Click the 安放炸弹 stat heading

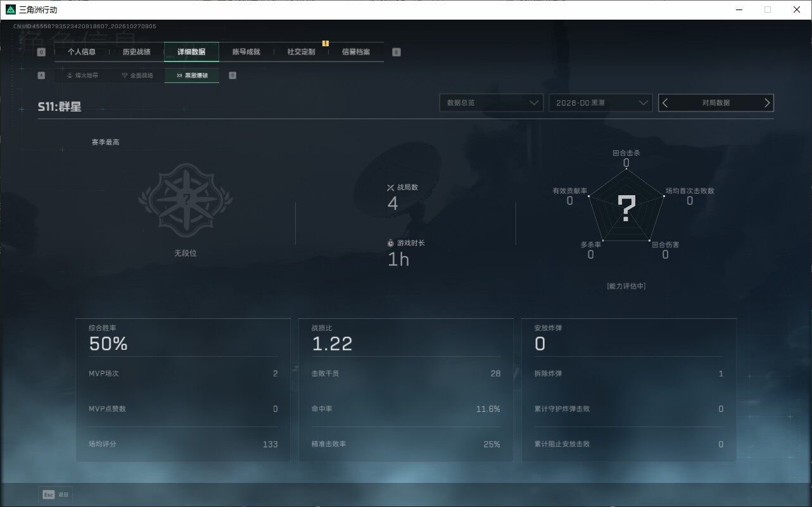pyautogui.click(x=549, y=328)
